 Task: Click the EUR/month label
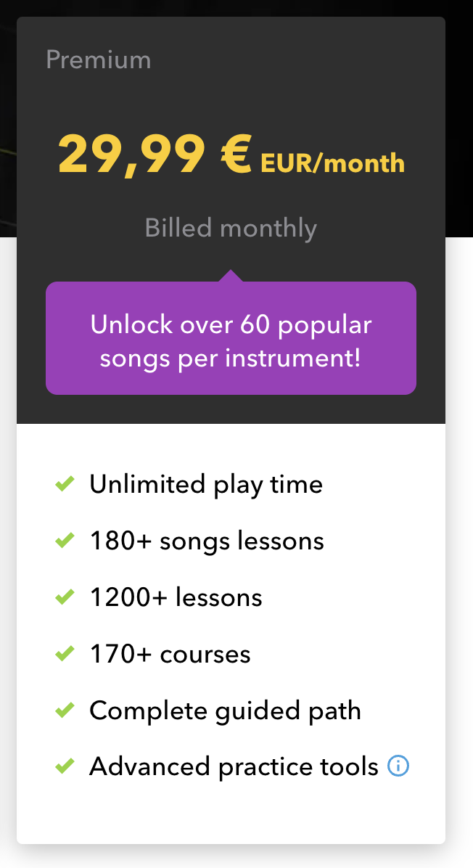tap(332, 163)
